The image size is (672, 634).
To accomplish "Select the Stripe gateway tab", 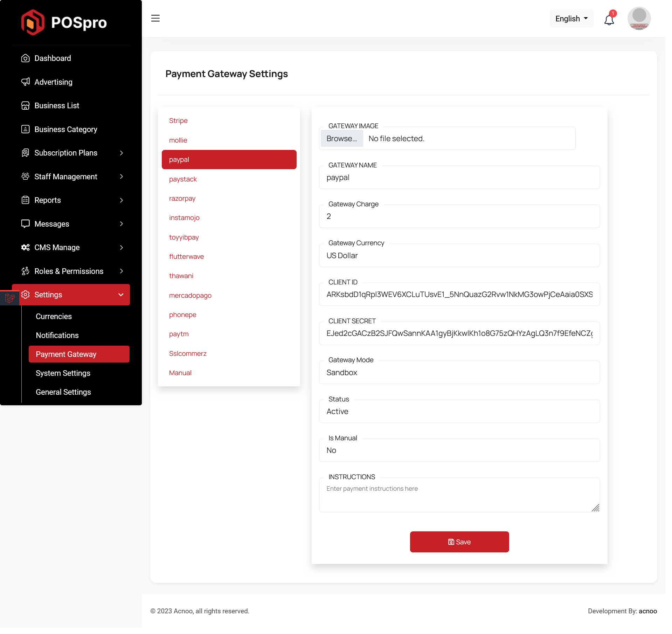I will (x=178, y=120).
